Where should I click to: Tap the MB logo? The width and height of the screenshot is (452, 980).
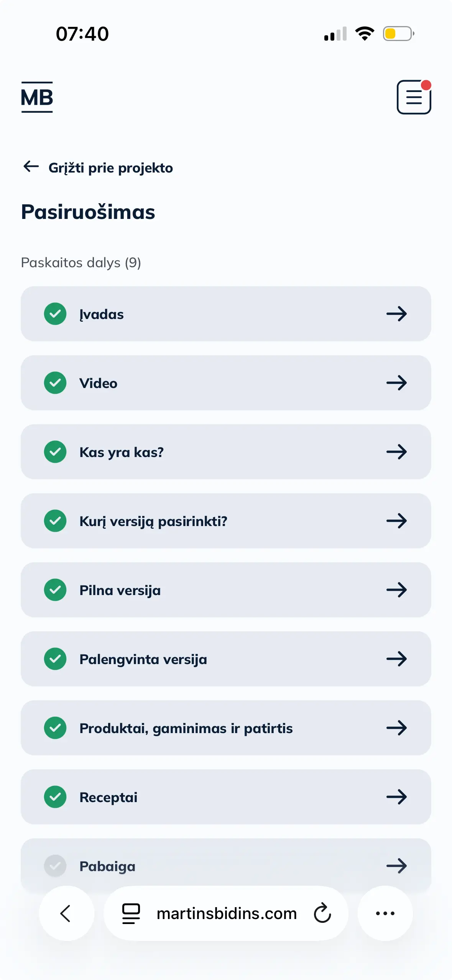pyautogui.click(x=37, y=97)
